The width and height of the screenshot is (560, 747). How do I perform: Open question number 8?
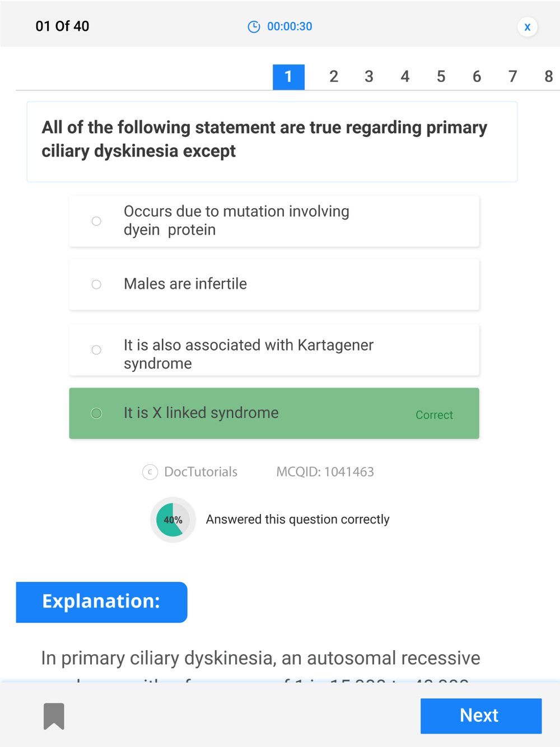tap(548, 77)
